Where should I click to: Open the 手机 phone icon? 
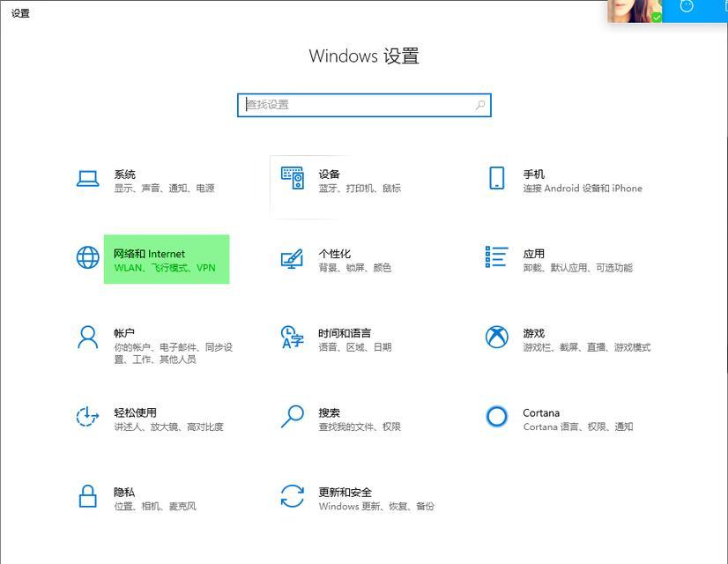(x=497, y=178)
